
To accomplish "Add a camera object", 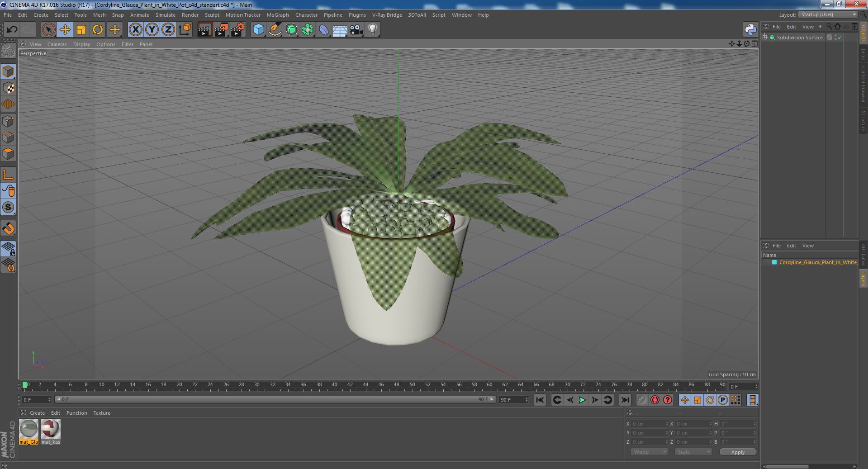I will [x=356, y=30].
